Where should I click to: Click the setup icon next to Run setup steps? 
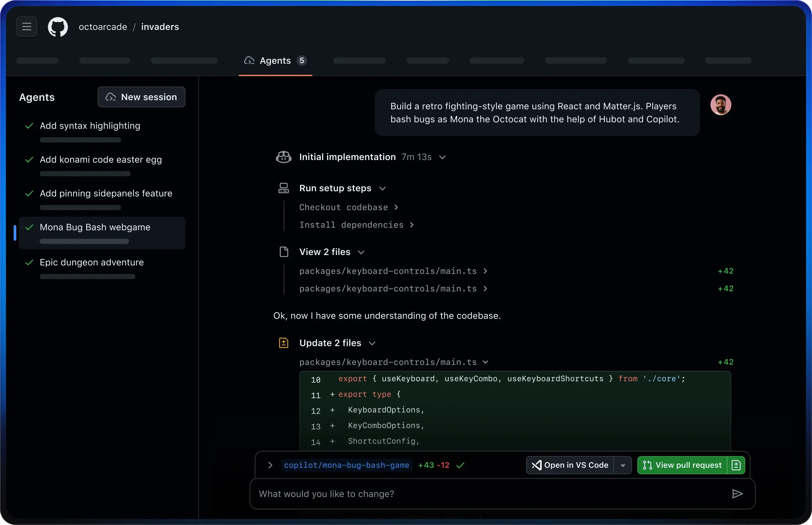pos(284,188)
